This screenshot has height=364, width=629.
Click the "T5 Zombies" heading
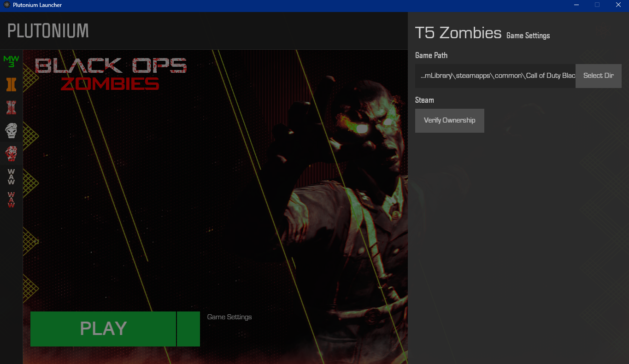pos(458,33)
